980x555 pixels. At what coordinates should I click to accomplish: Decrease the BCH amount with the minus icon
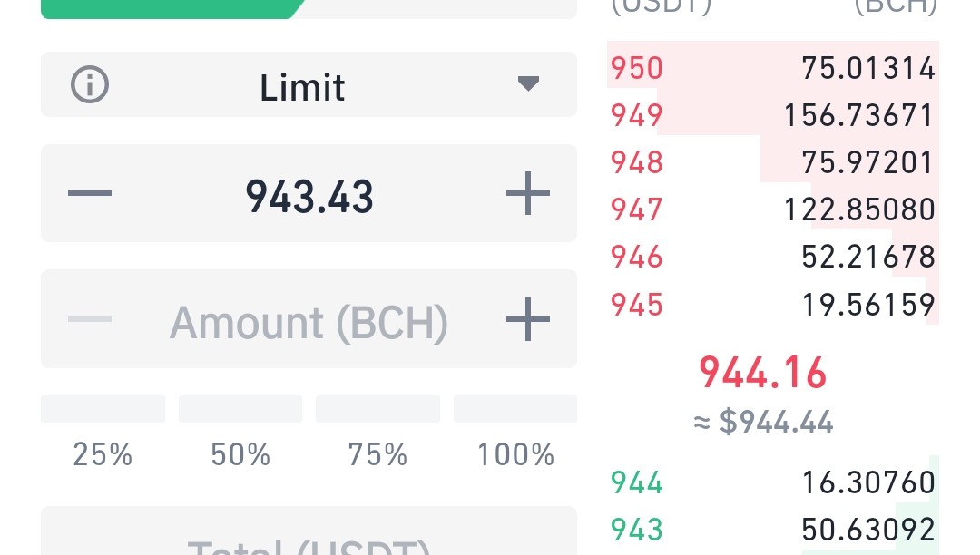89,319
